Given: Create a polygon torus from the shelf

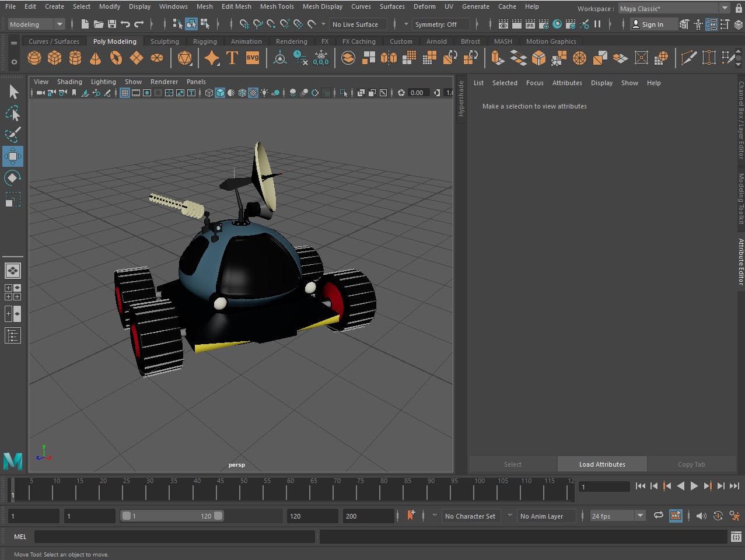Looking at the screenshot, I should [116, 58].
